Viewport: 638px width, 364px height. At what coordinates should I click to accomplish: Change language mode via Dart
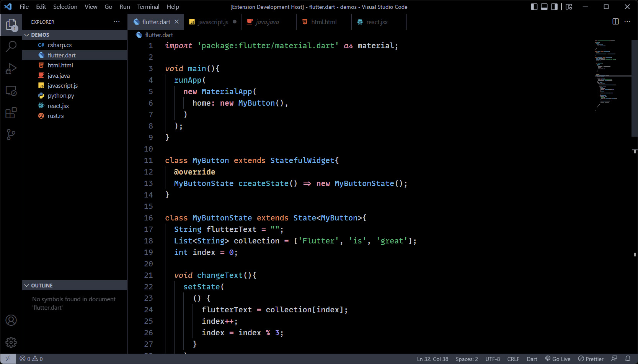pyautogui.click(x=532, y=359)
